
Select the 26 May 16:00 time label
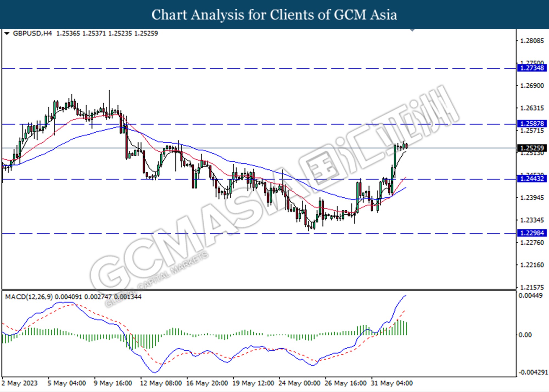click(x=345, y=383)
